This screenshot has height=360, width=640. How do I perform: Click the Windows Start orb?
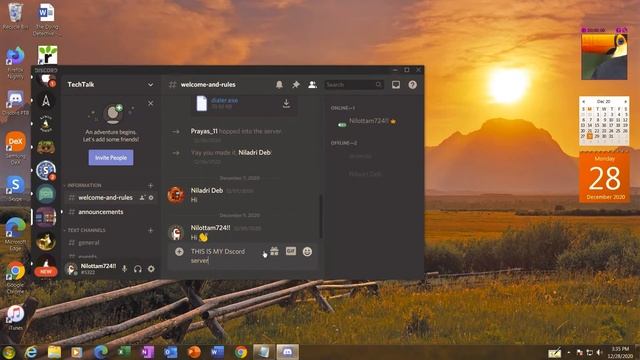click(9, 352)
